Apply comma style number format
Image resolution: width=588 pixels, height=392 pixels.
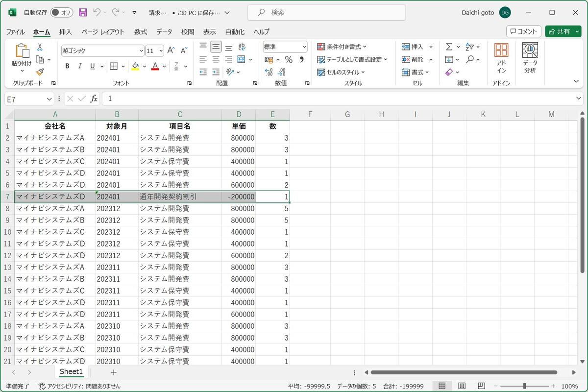point(301,60)
